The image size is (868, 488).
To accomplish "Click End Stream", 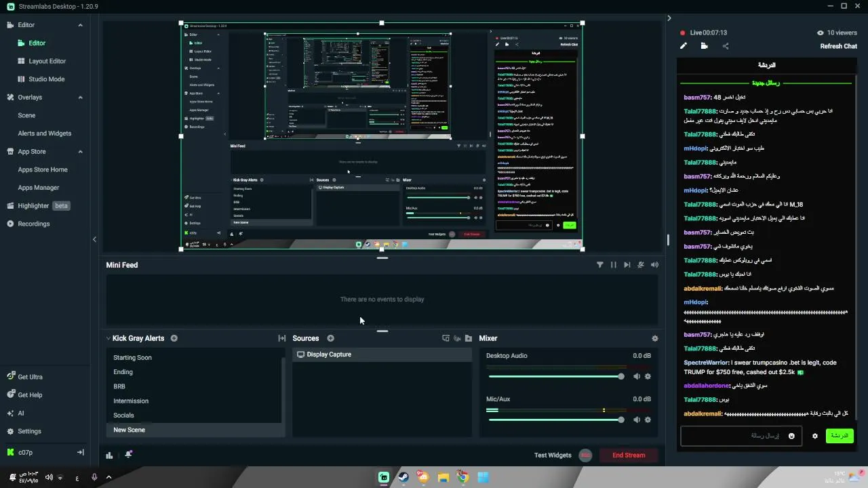I will 629,455.
